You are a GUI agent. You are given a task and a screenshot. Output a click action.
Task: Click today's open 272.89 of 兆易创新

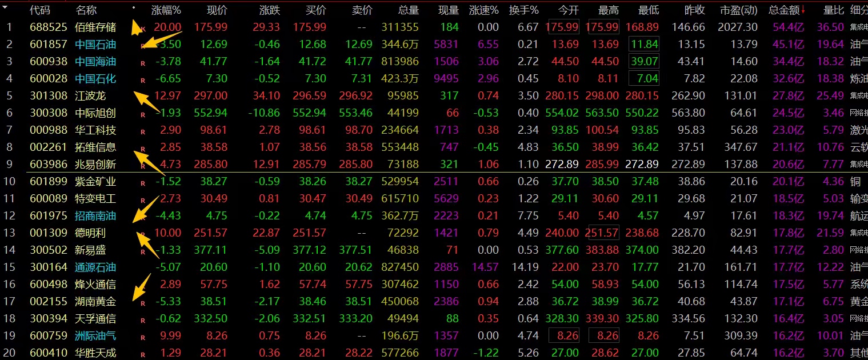[562, 165]
